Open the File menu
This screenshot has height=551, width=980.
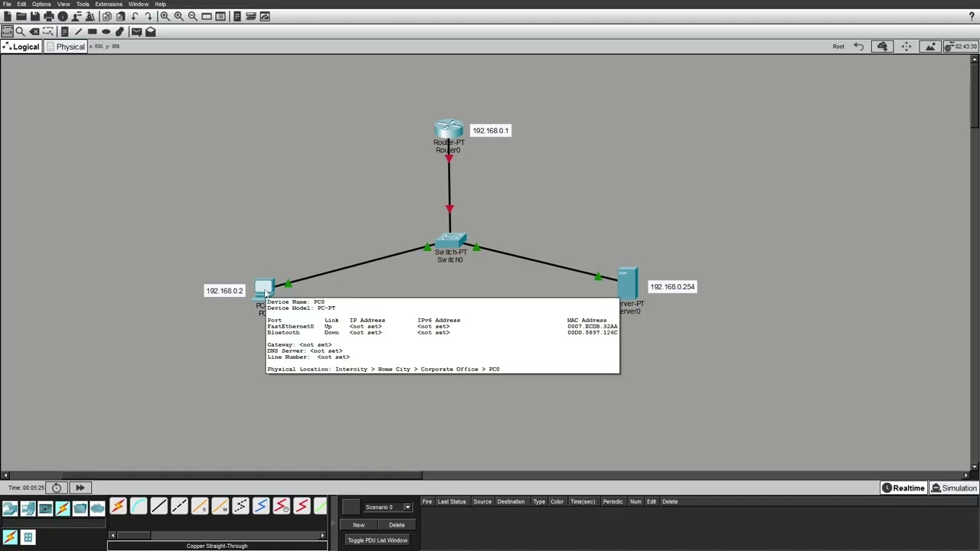pyautogui.click(x=7, y=5)
